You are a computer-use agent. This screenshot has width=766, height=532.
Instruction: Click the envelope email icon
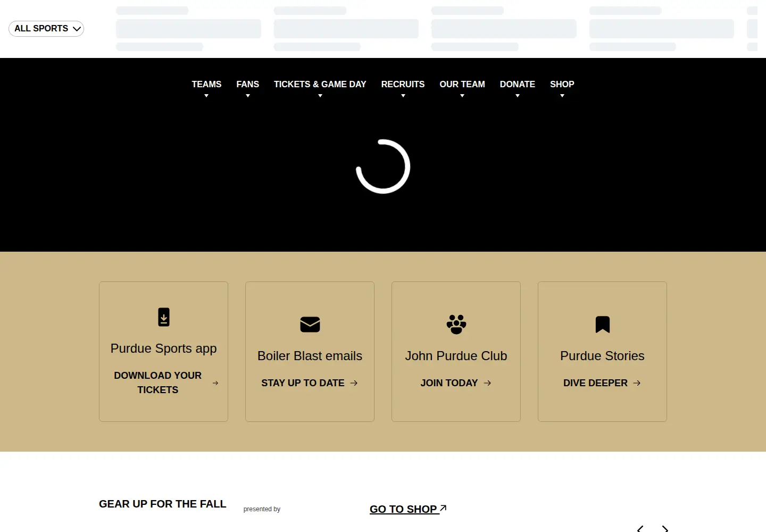click(x=310, y=325)
